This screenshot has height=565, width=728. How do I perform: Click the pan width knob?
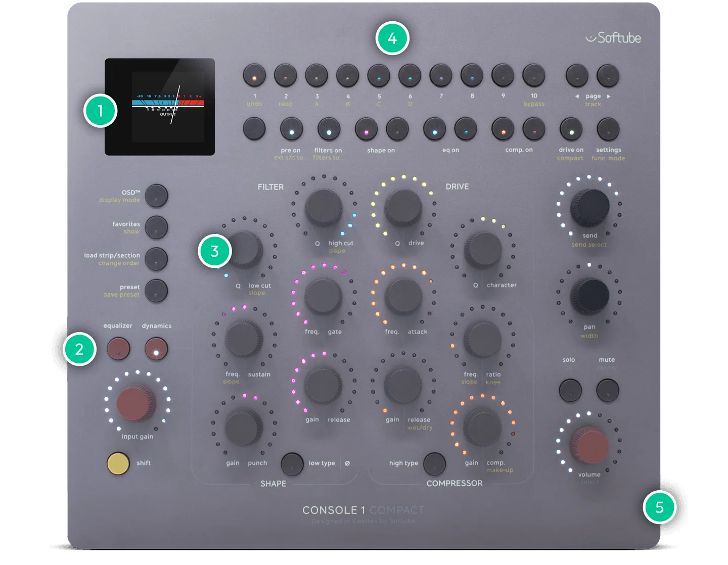[x=589, y=296]
